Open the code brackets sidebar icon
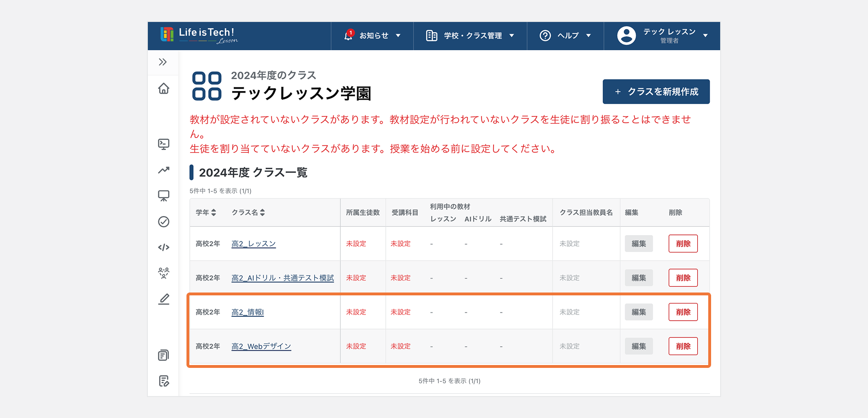Viewport: 868px width, 418px height. pyautogui.click(x=164, y=247)
